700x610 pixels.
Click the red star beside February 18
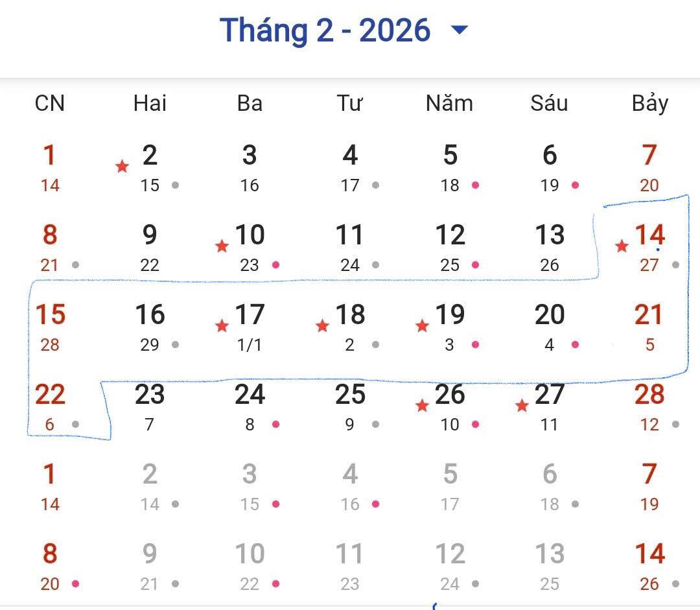(322, 326)
